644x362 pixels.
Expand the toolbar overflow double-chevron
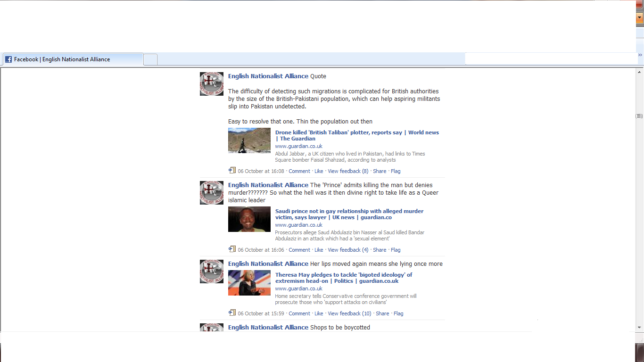pos(640,55)
